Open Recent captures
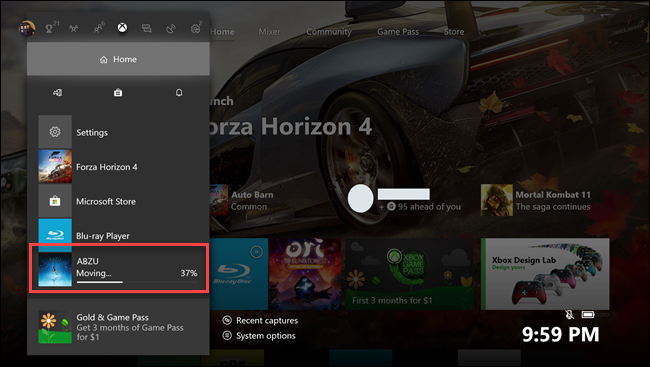This screenshot has width=650, height=367. (260, 320)
